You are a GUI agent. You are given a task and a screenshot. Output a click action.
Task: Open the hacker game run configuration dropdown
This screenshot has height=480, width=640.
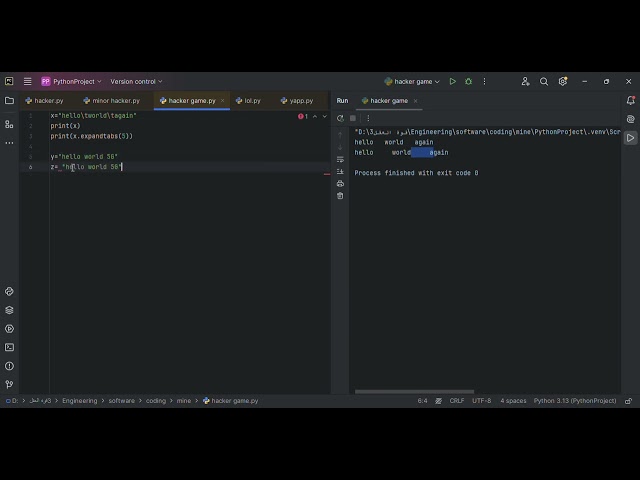412,82
